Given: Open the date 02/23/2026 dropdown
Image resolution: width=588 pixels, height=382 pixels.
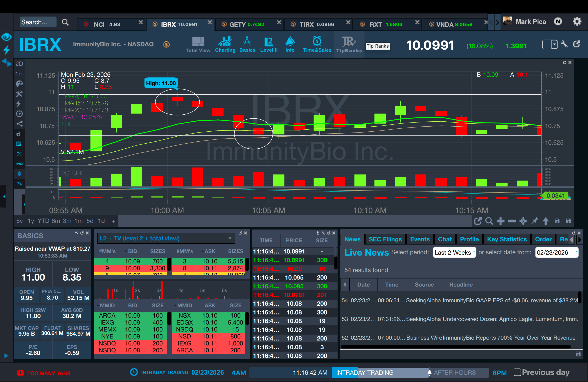Looking at the screenshot, I should [x=557, y=253].
